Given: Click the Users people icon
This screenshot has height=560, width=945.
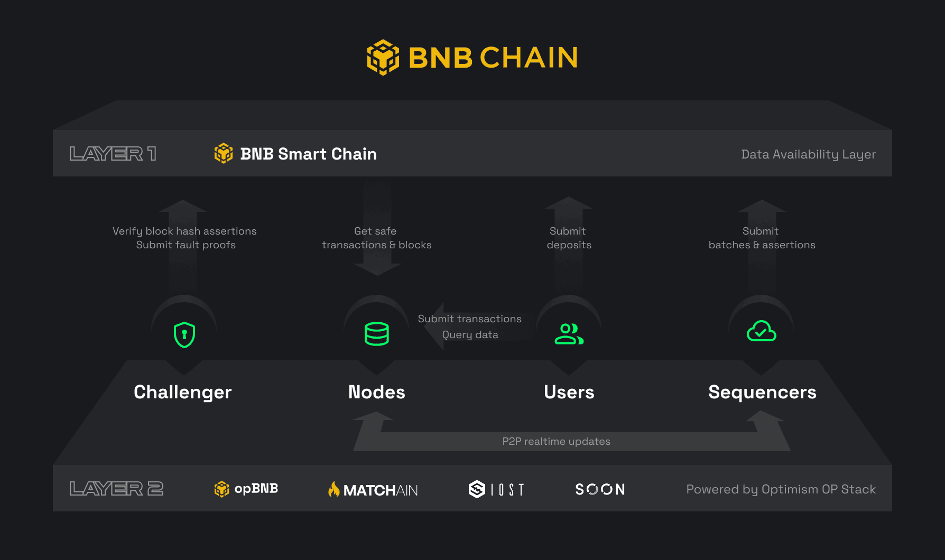Looking at the screenshot, I should (x=569, y=334).
